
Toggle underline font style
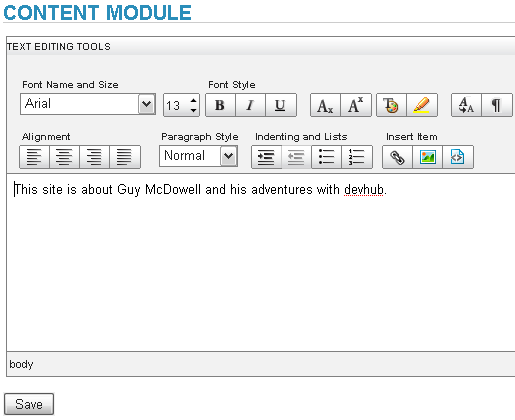281,105
